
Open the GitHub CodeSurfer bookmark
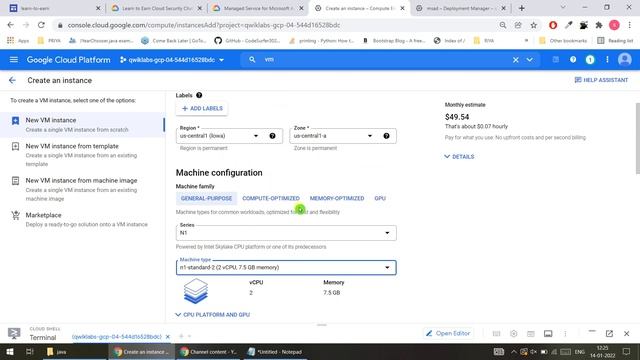pyautogui.click(x=247, y=40)
